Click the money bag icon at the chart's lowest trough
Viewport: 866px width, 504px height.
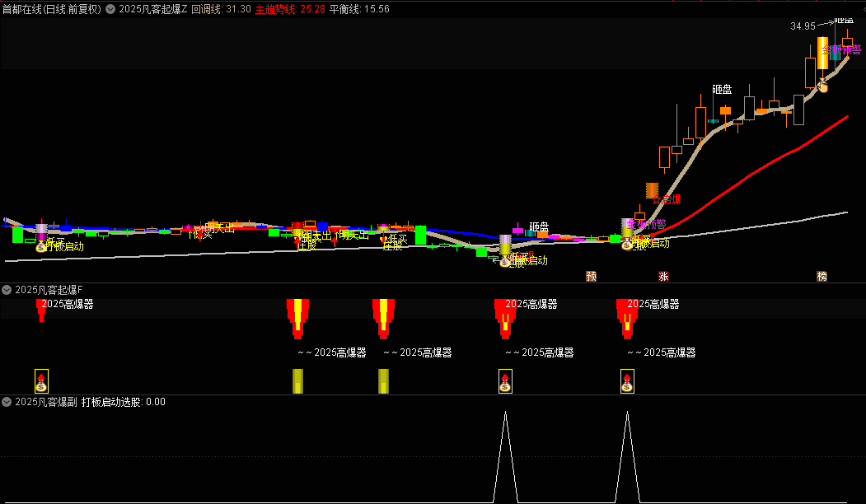(505, 262)
